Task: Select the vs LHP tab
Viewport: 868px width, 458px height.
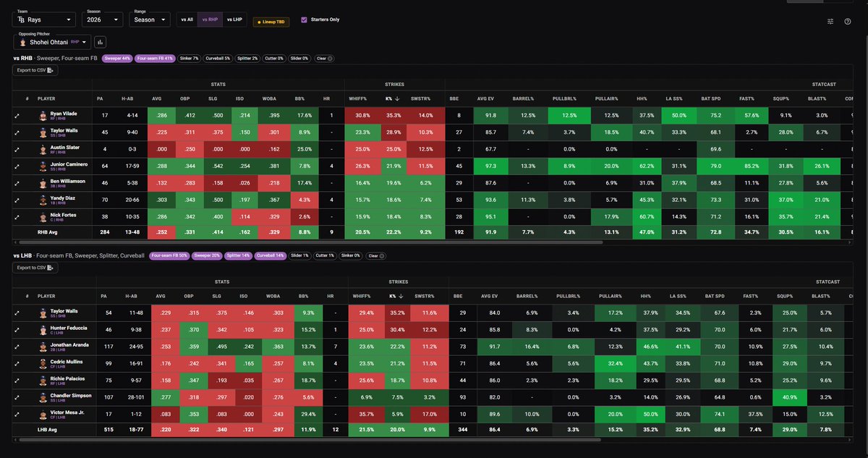Action: [x=234, y=20]
